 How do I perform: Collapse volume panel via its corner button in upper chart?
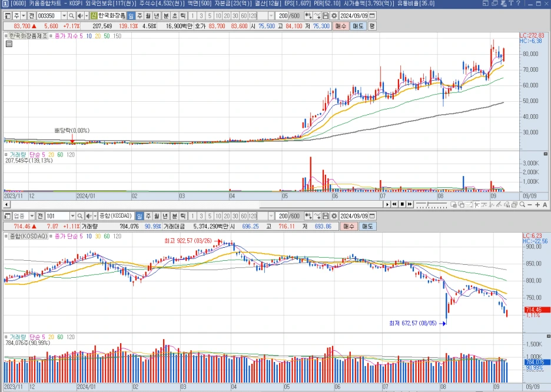point(545,154)
